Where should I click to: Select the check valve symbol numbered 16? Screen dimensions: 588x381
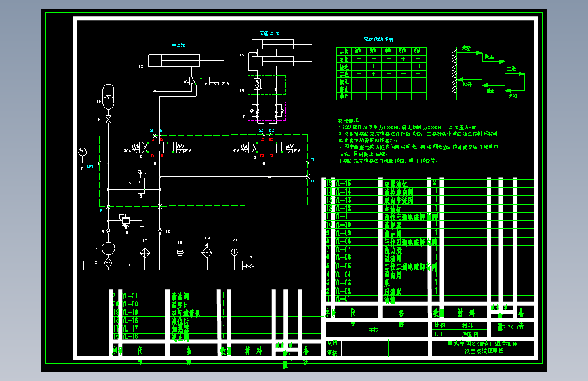(160, 231)
